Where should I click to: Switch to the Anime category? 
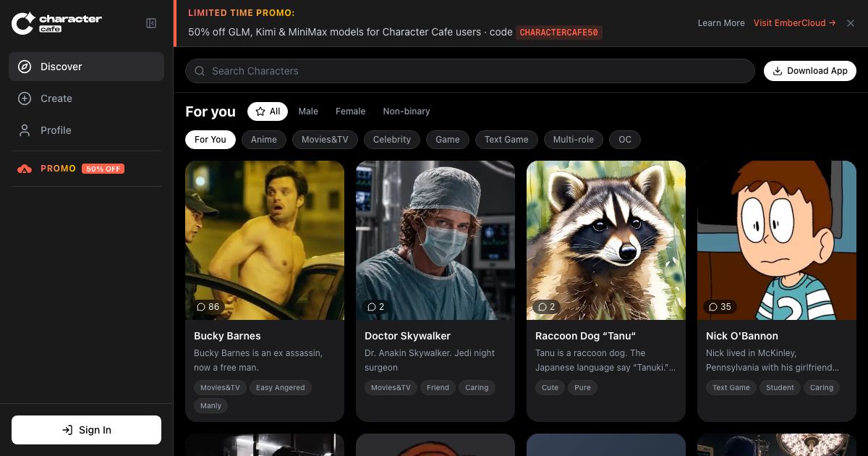(x=264, y=140)
